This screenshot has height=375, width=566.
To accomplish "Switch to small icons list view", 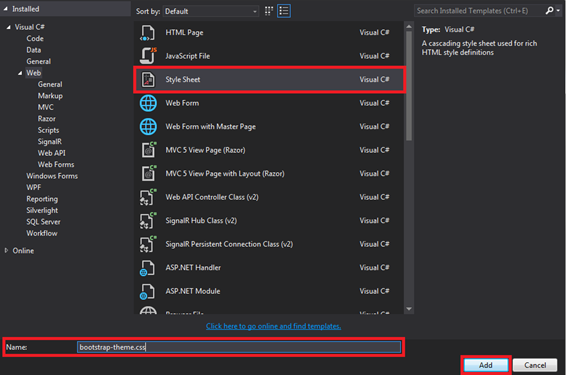I will 284,11.
